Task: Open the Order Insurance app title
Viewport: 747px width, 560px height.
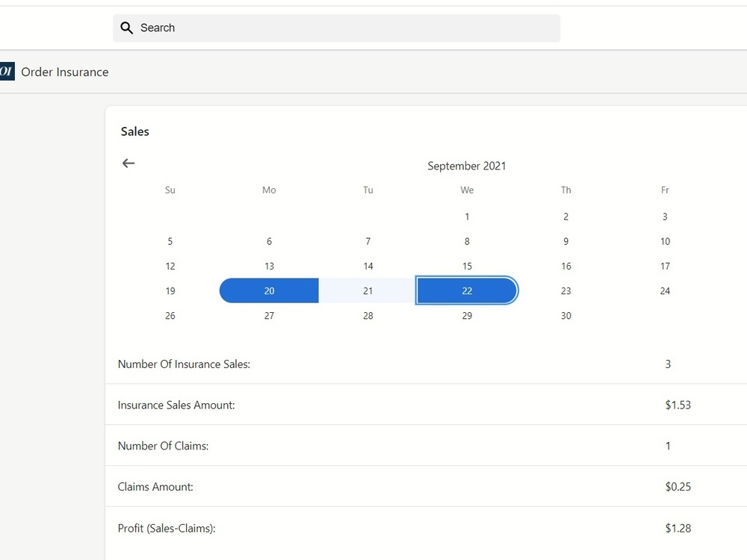Action: tap(65, 72)
